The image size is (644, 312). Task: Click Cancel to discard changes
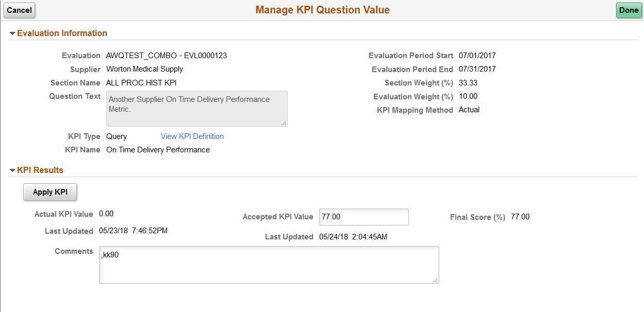click(x=19, y=10)
